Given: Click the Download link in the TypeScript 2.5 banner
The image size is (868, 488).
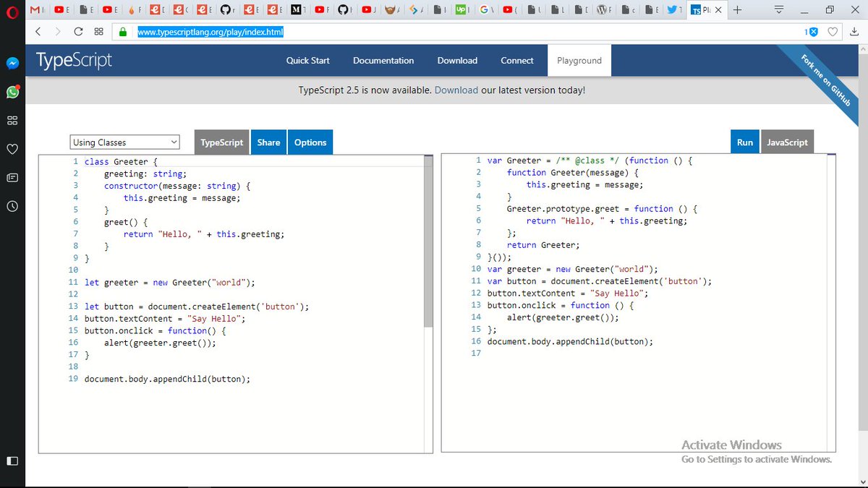Looking at the screenshot, I should point(456,90).
